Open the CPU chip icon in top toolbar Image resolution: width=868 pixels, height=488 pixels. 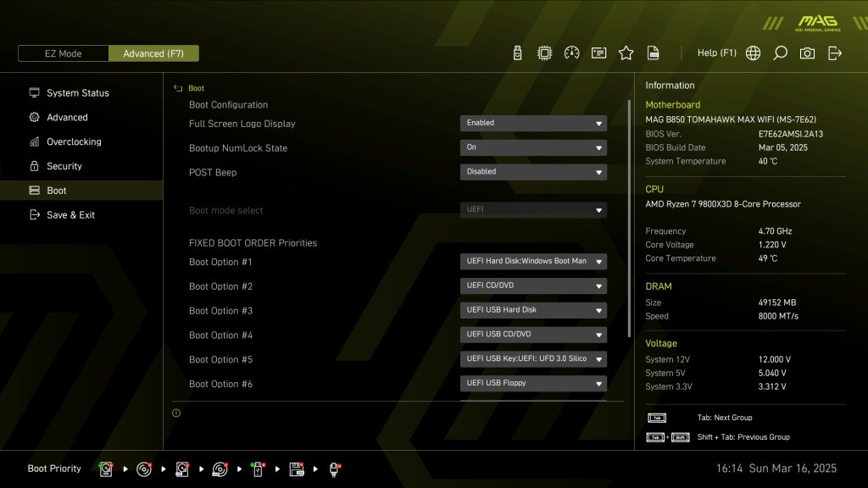tap(544, 53)
